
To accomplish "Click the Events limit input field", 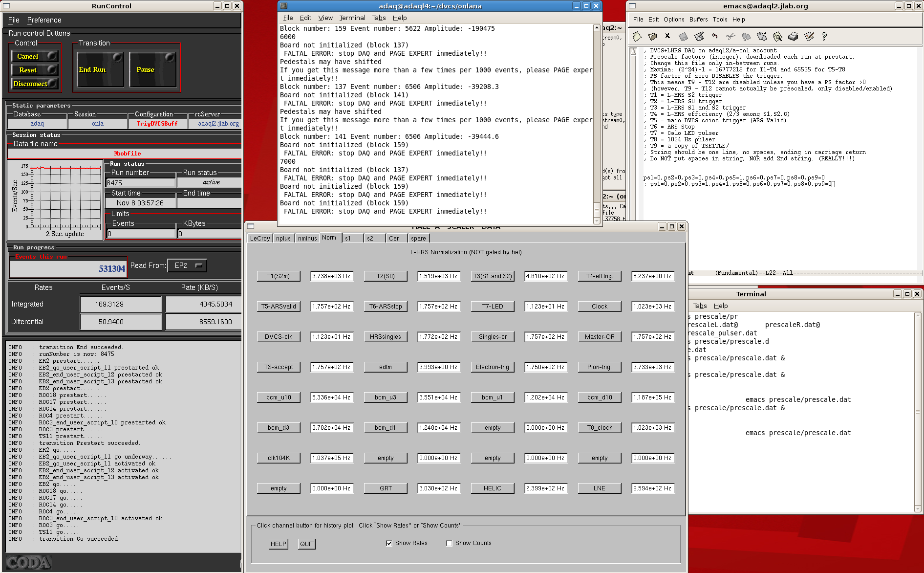I will (141, 234).
